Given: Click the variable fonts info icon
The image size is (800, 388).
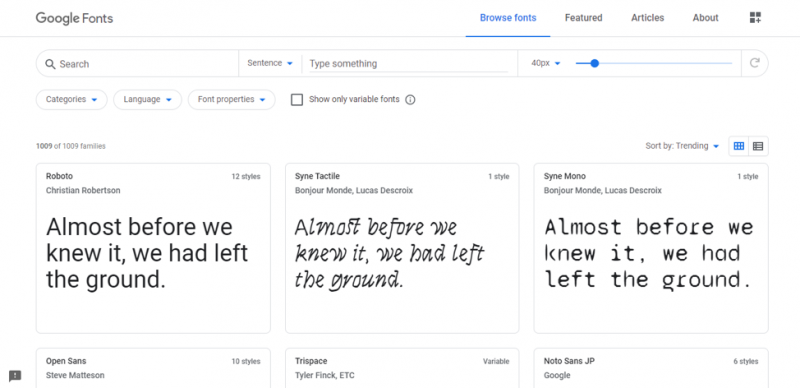Looking at the screenshot, I should click(x=410, y=100).
